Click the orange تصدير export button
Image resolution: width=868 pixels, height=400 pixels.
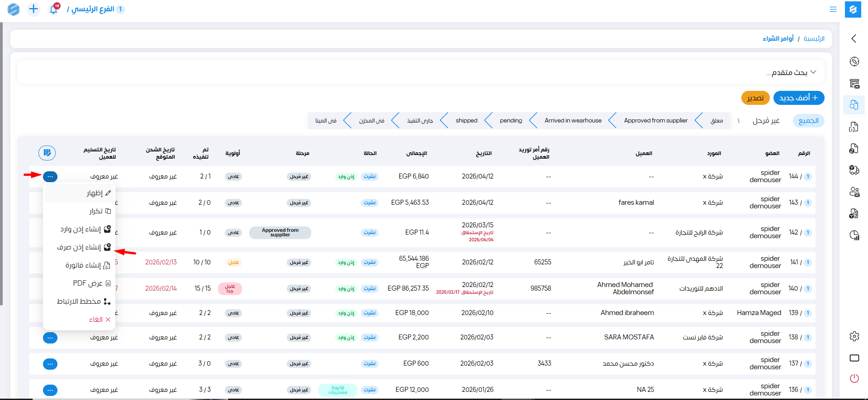tap(755, 98)
